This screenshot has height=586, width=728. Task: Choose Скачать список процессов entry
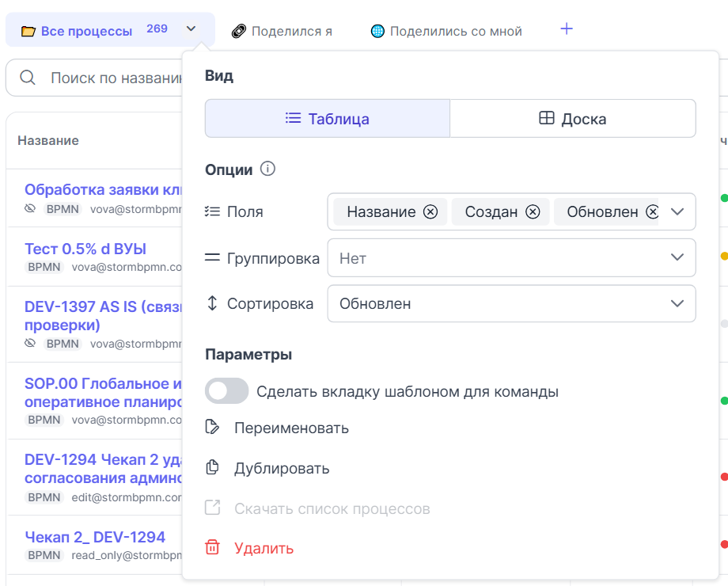tap(332, 508)
